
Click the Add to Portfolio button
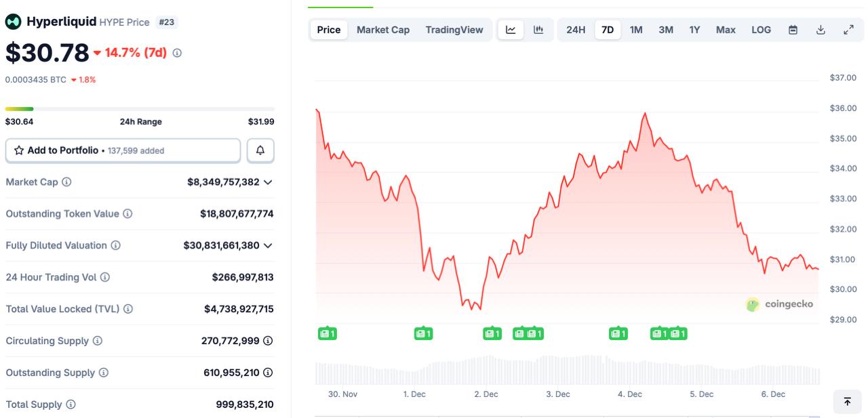pos(123,150)
